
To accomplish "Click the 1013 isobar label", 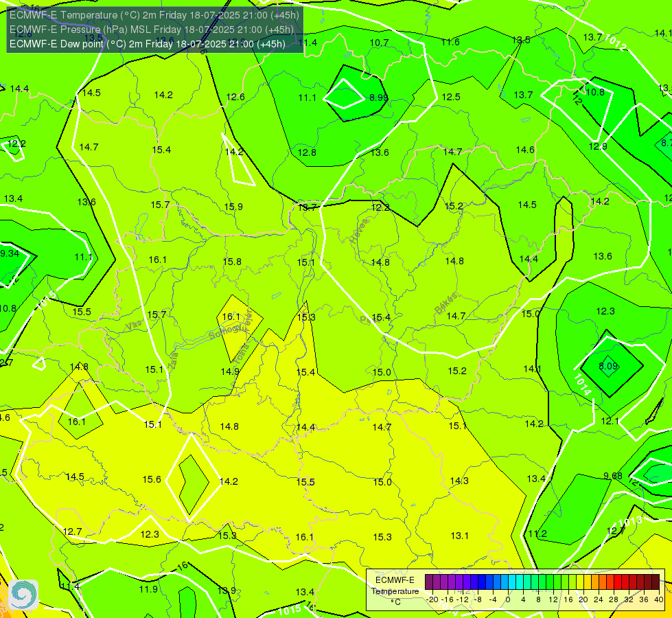I will [x=630, y=522].
